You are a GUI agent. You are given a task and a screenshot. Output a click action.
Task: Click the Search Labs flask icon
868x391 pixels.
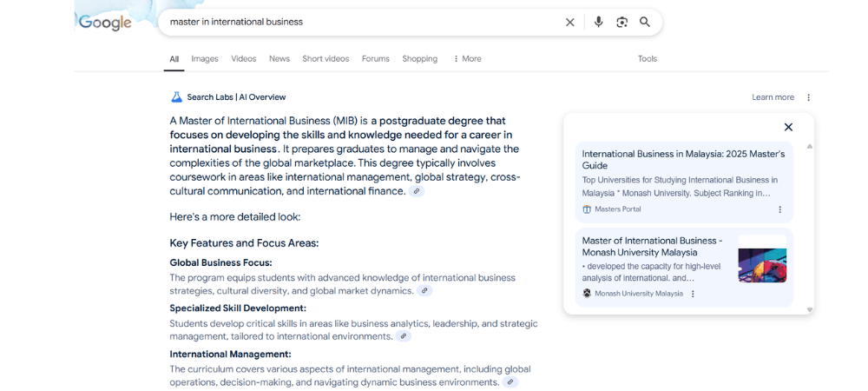click(x=176, y=97)
